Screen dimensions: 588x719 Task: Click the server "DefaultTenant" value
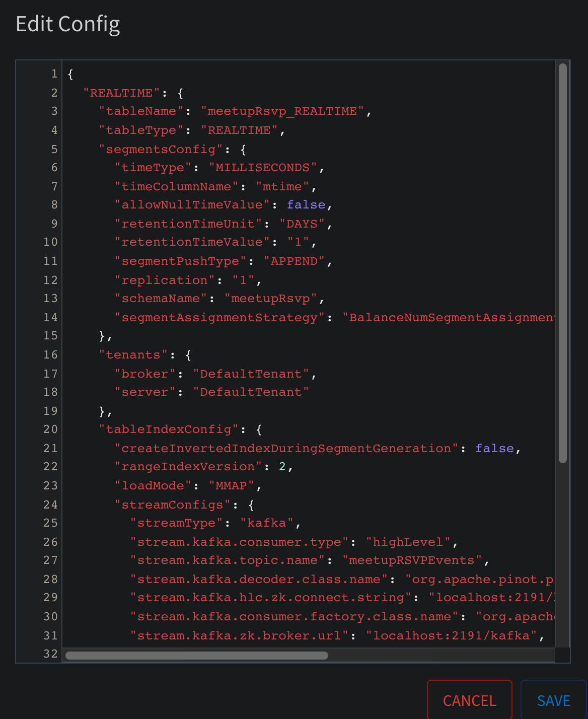(x=251, y=392)
